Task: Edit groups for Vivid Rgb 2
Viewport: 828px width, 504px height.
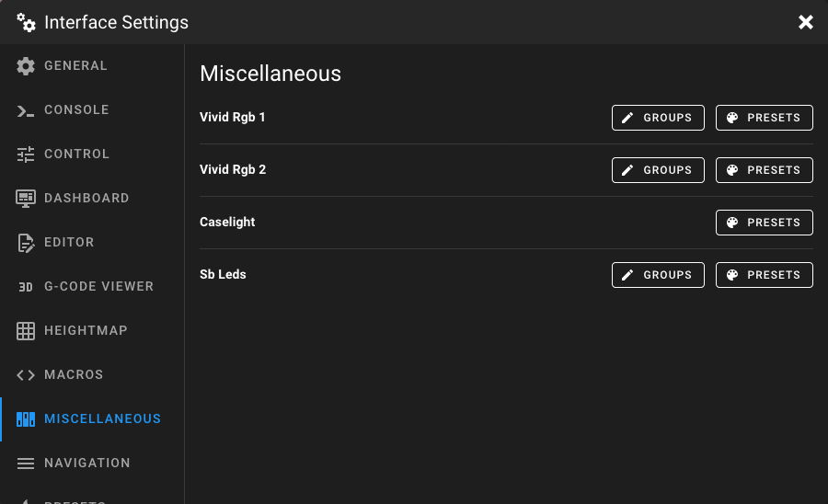Action: pyautogui.click(x=658, y=170)
